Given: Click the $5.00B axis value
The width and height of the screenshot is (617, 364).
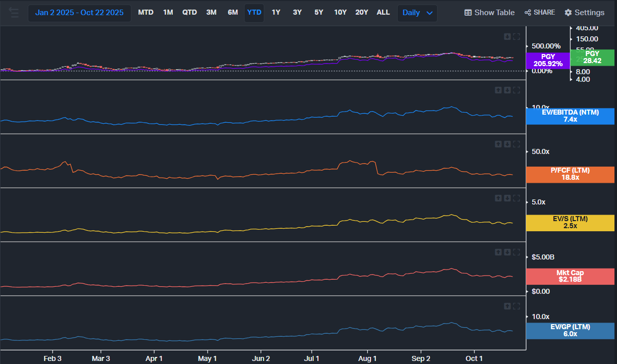Looking at the screenshot, I should pos(543,257).
